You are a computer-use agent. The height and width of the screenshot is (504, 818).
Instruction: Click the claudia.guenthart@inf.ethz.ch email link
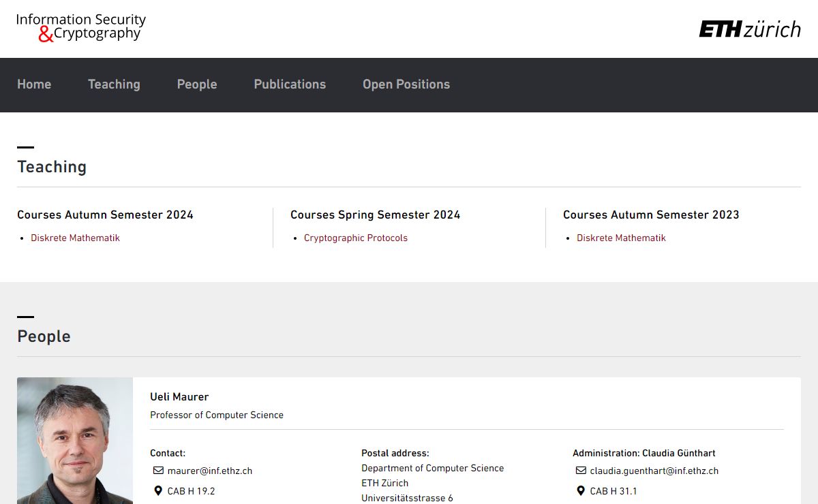click(654, 471)
